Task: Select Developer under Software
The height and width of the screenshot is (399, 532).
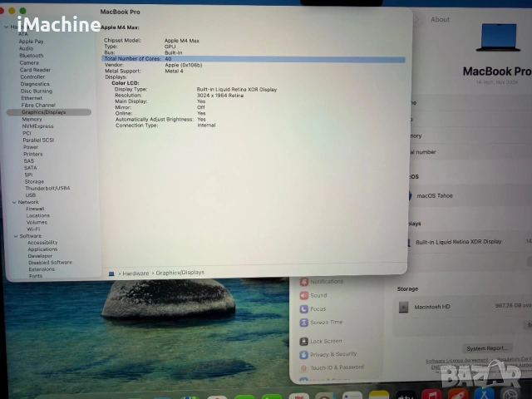Action: (x=40, y=256)
